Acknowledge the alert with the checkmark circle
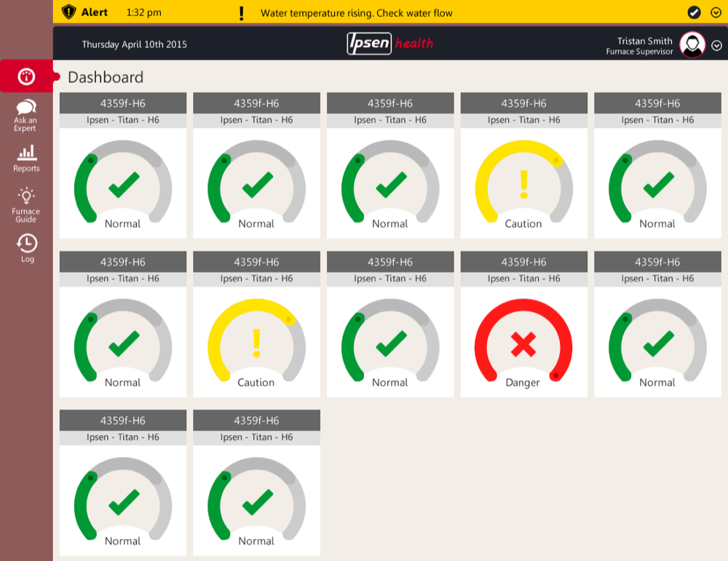 pyautogui.click(x=694, y=12)
